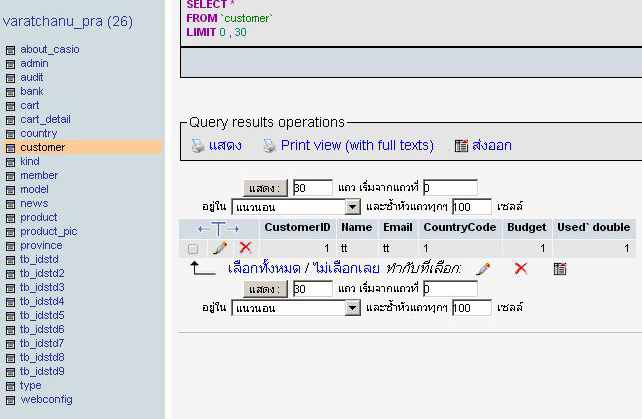Screen dimensions: 642x419
Task: Toggle full texts via the T icon
Action: tap(218, 229)
